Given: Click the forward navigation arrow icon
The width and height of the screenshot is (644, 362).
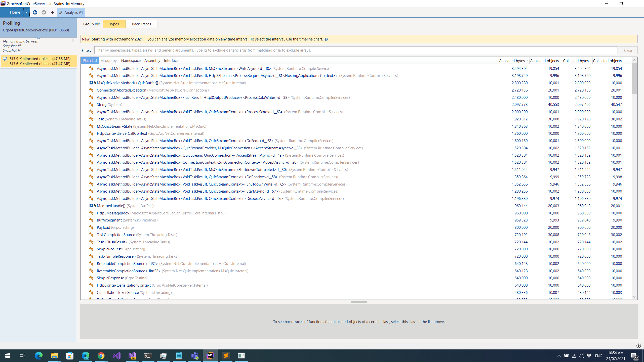Looking at the screenshot, I should coord(44,12).
